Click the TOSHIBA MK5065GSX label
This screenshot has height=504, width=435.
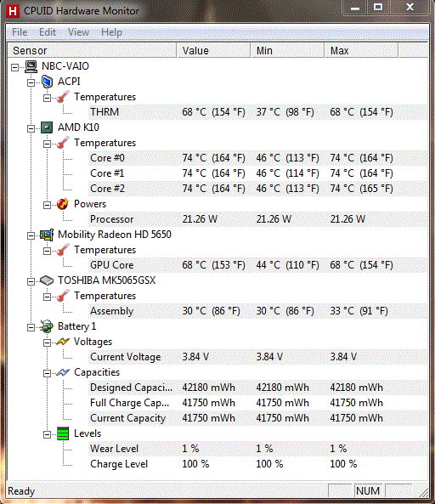[107, 280]
